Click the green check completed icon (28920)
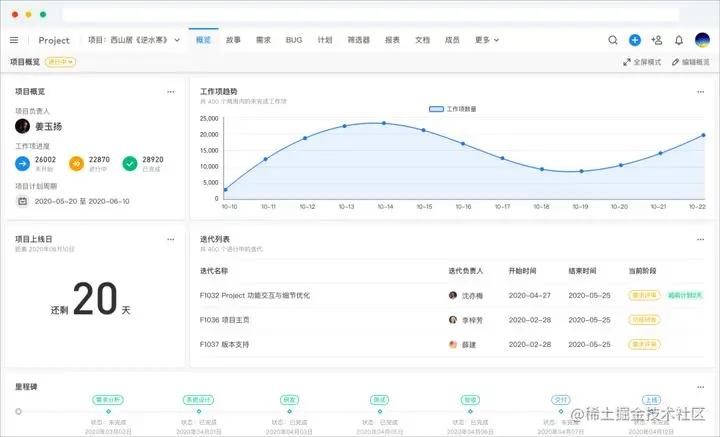This screenshot has height=437, width=720. 130,163
